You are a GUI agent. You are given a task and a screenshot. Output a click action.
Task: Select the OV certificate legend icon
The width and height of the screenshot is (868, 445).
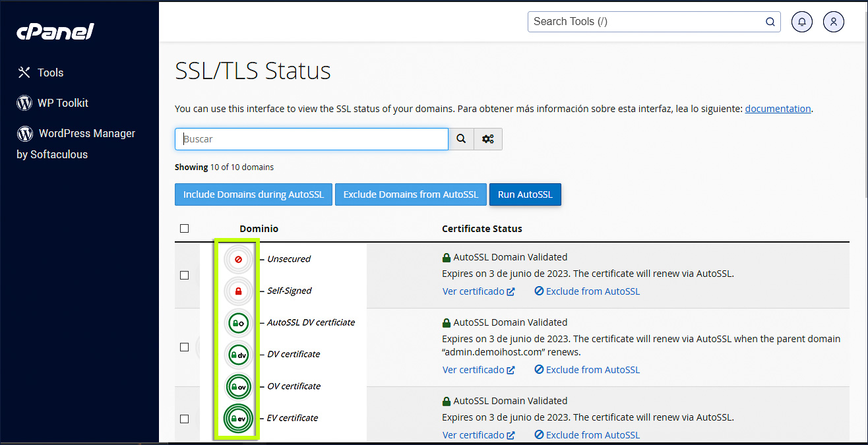coord(237,386)
